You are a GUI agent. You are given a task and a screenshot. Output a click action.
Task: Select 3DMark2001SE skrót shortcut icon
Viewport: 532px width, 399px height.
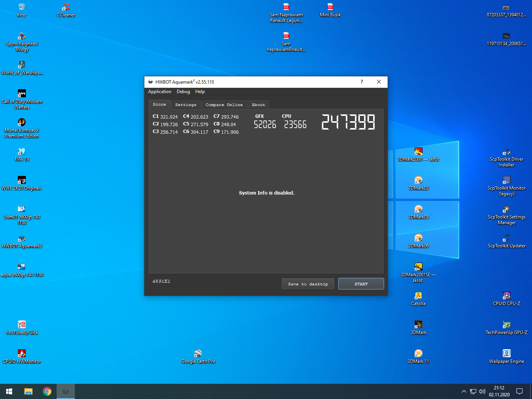418,272
